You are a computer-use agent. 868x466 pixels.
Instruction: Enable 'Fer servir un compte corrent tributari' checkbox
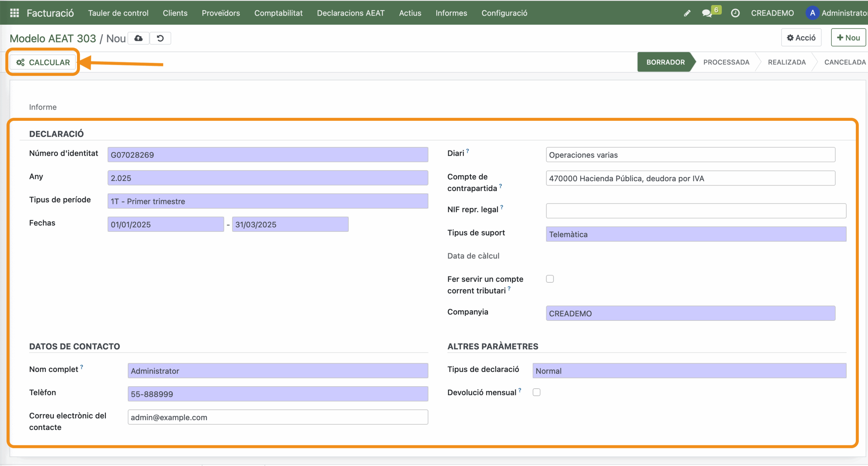tap(550, 279)
